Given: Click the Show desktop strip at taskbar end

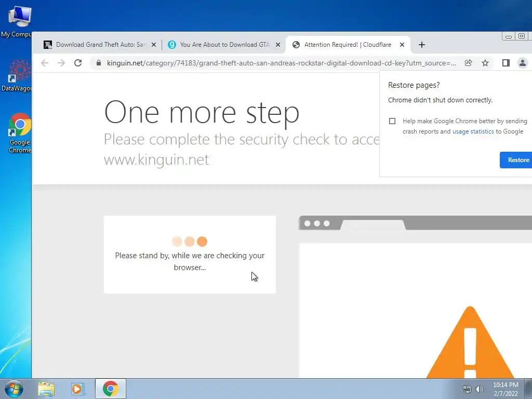Looking at the screenshot, I should tap(528, 389).
